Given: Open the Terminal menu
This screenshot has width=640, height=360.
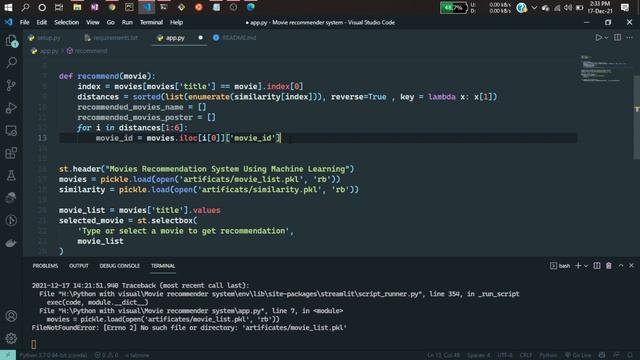Looking at the screenshot, I should pyautogui.click(x=151, y=22).
